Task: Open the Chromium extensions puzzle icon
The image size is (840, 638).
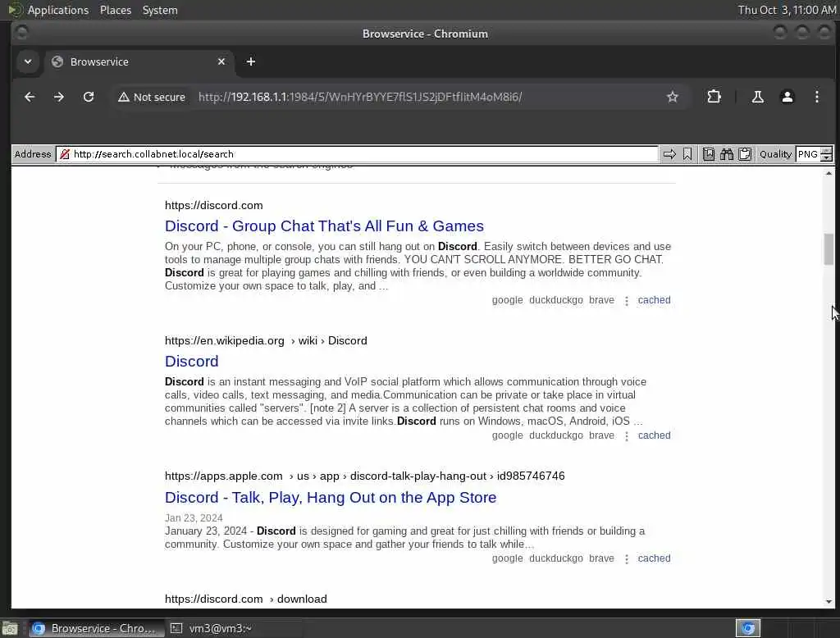Action: pos(714,97)
